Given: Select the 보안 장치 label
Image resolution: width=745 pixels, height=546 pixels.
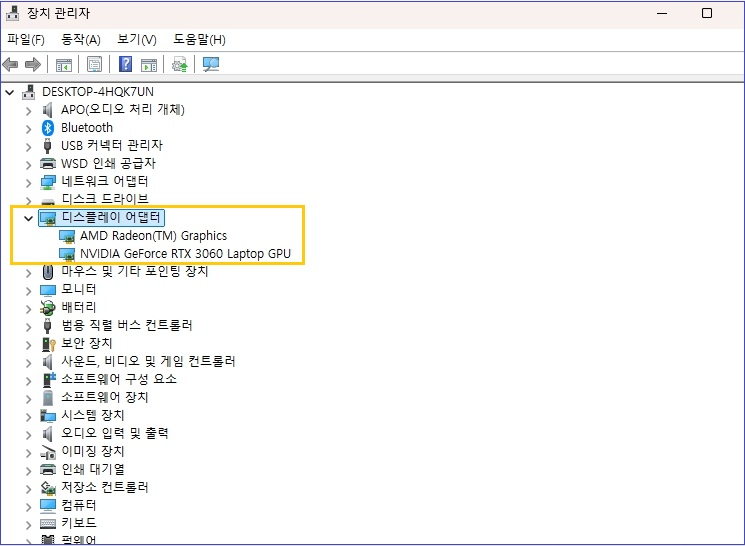Looking at the screenshot, I should click(x=87, y=343).
